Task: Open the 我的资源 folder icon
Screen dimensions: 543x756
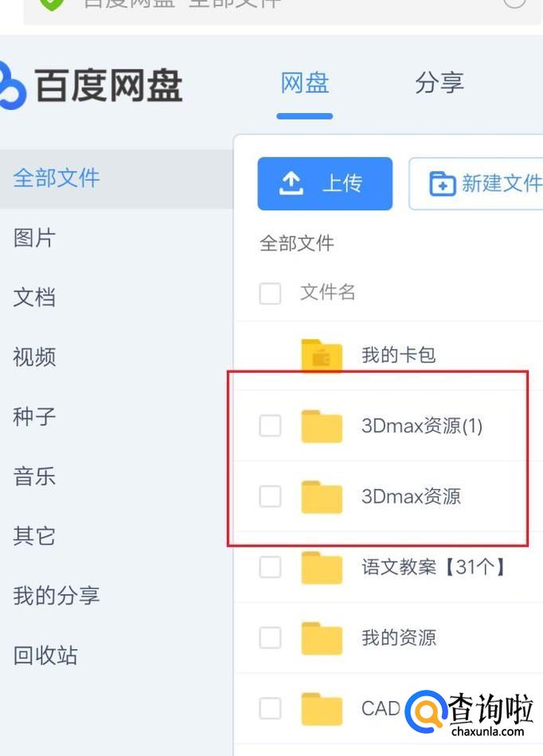Action: point(322,637)
